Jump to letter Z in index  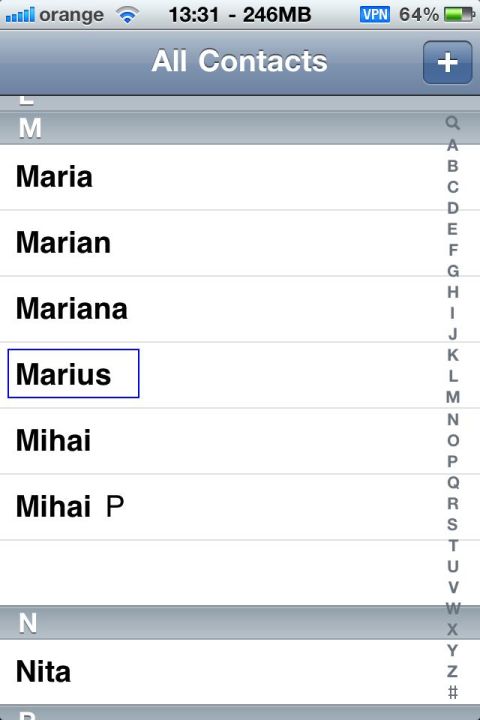(452, 671)
